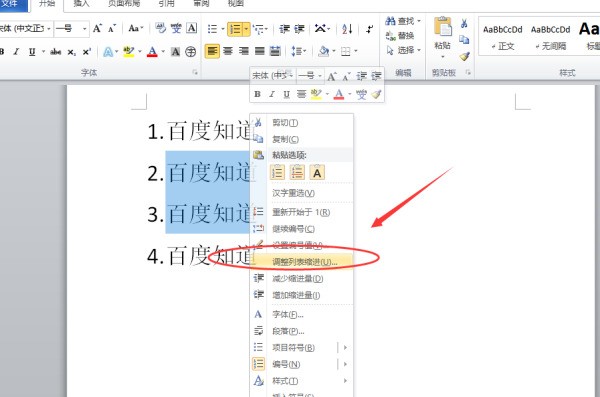Choose Continue Numbering (继续编号)

click(302, 229)
